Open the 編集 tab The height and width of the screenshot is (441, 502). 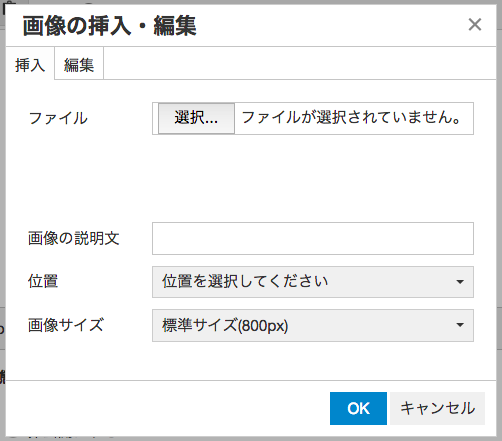tap(79, 64)
